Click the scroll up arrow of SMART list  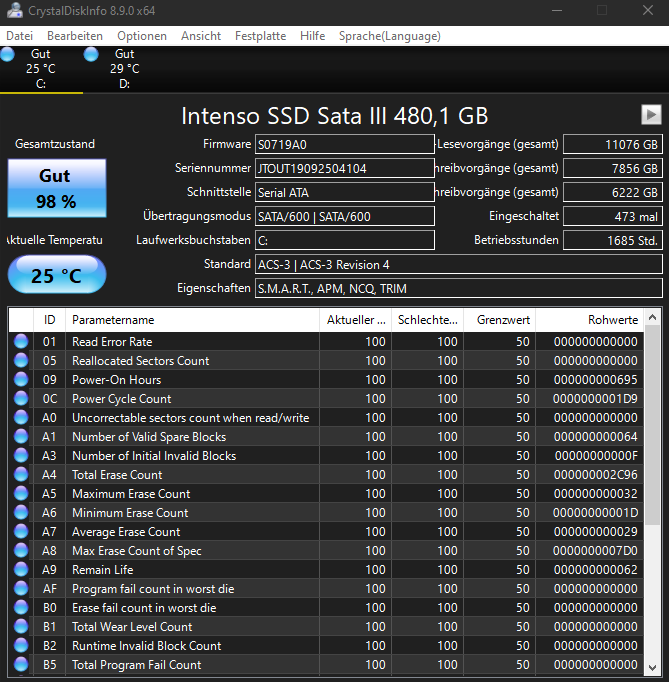click(652, 318)
